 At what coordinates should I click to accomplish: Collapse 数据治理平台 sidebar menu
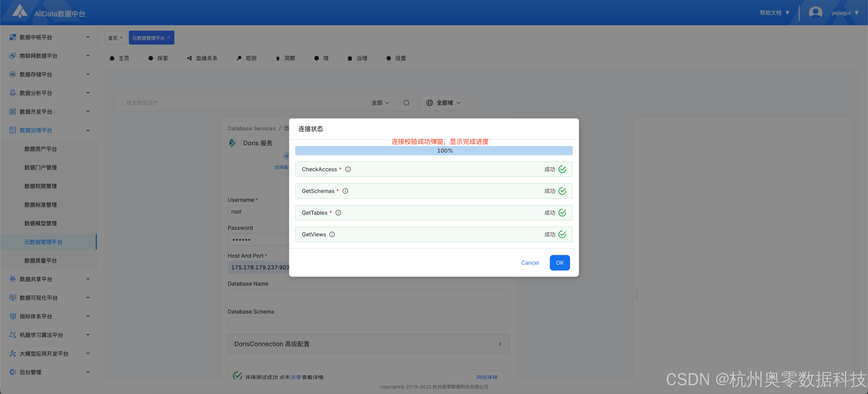(x=88, y=130)
